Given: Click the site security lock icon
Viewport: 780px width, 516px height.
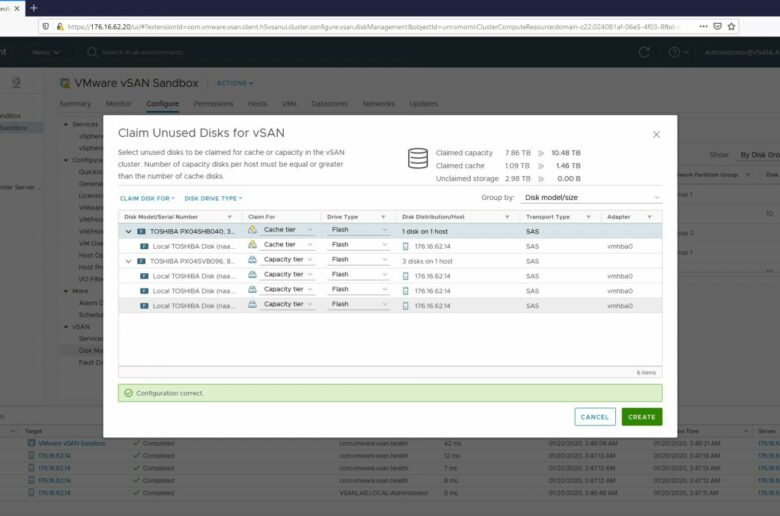Looking at the screenshot, I should (x=60, y=26).
